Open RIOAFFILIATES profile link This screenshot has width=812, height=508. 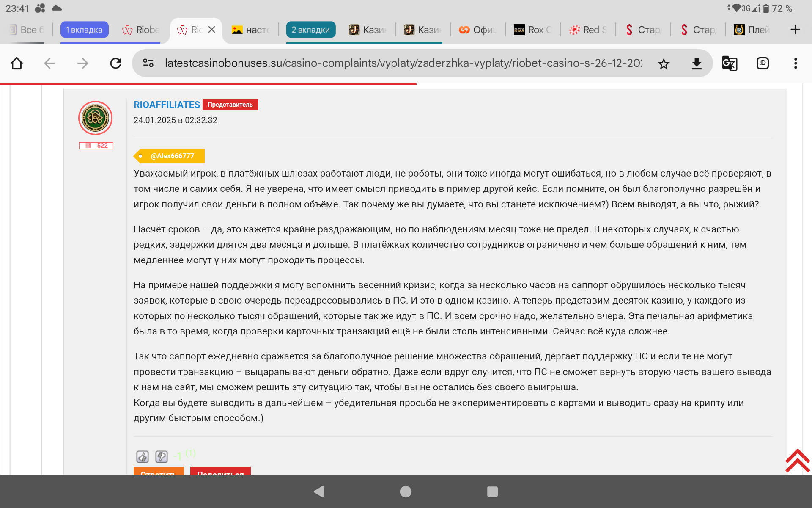click(167, 105)
